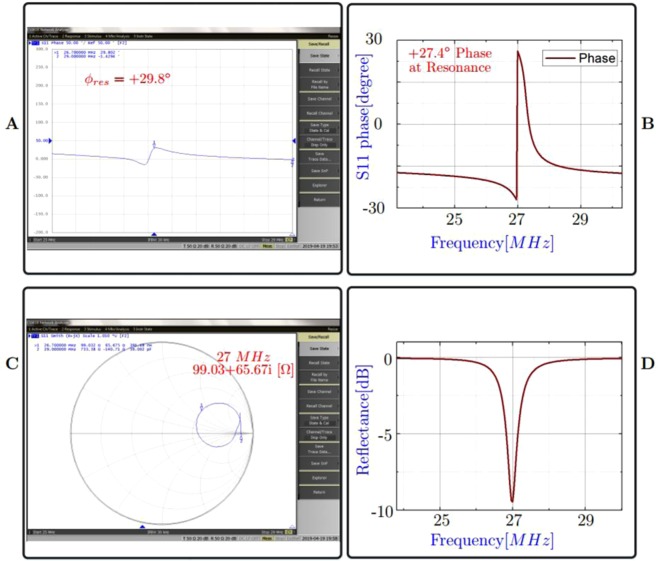Click marker 2 at the right edge of phase plot A
This screenshot has width=658, height=561.
[x=292, y=161]
